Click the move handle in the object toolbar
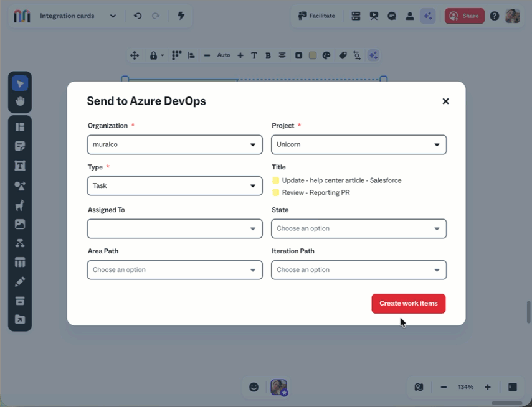The image size is (532, 407). pyautogui.click(x=135, y=55)
